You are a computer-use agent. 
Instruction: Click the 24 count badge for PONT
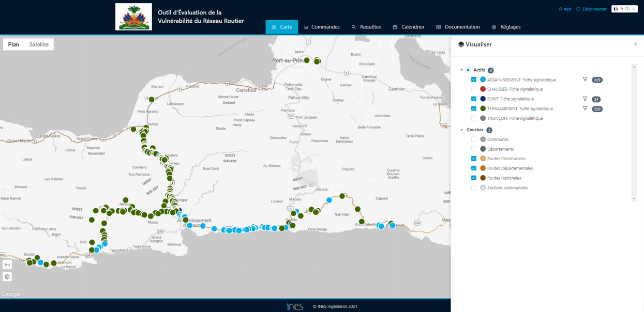tap(596, 99)
